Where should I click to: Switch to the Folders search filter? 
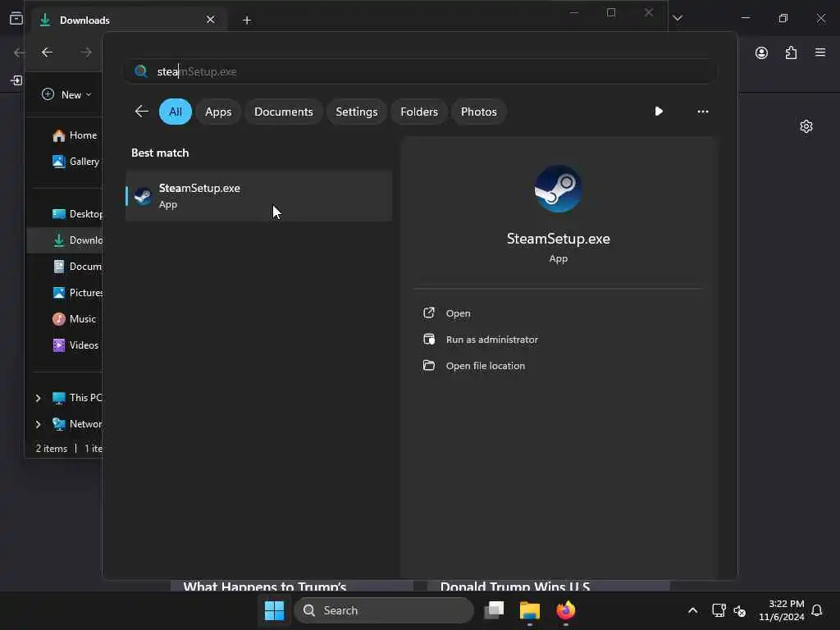click(419, 112)
